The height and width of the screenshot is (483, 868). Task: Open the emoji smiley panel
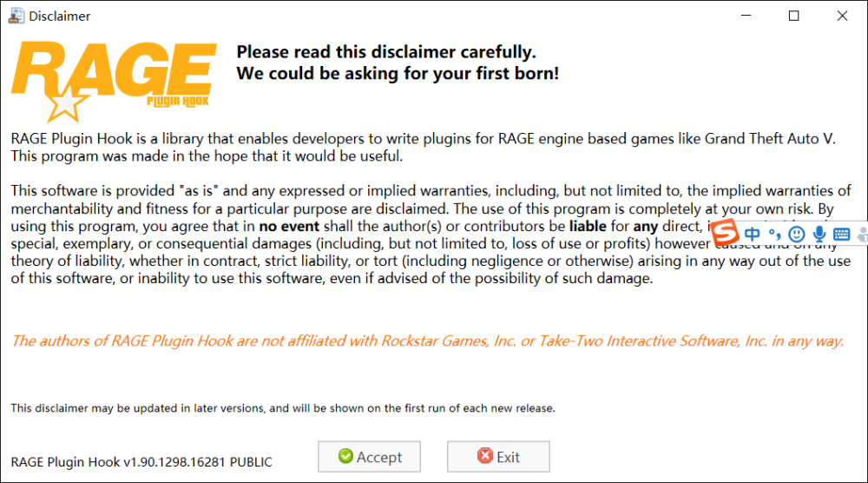click(x=796, y=234)
